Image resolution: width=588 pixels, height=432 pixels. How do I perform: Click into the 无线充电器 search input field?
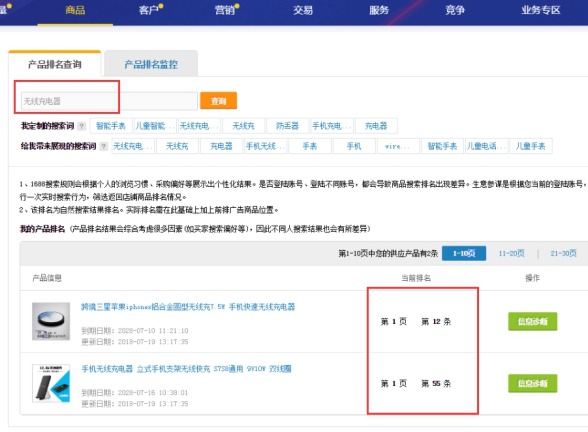pos(109,101)
